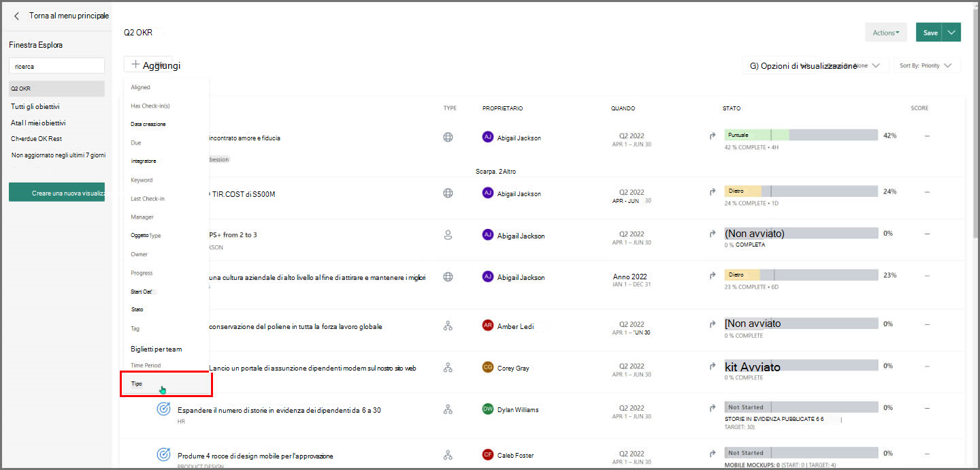Click check-in arrow in Dylan Williams row

(x=713, y=407)
